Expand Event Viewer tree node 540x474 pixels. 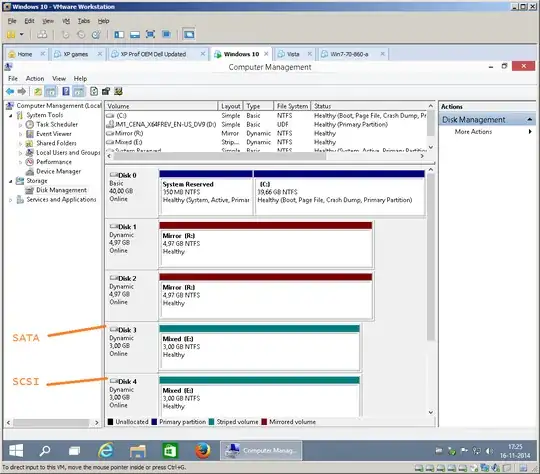click(20, 134)
